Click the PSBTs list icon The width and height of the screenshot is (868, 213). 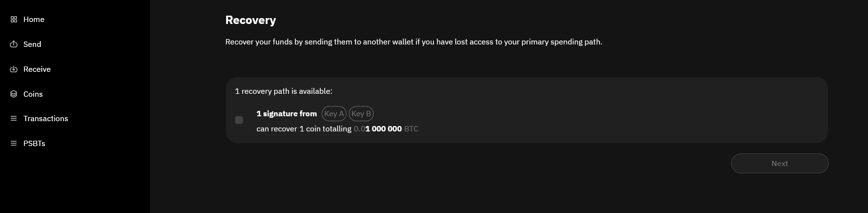pos(14,144)
